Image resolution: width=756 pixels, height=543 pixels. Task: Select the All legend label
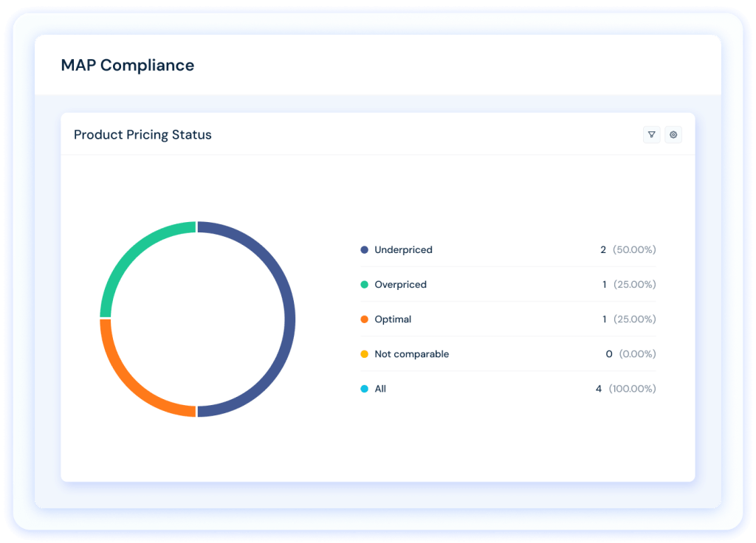[x=380, y=389]
